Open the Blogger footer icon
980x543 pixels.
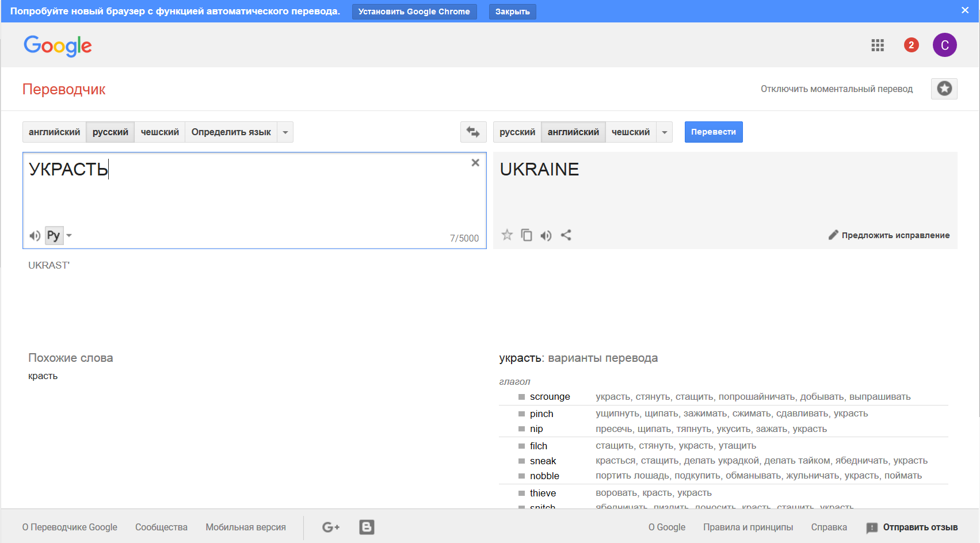(x=367, y=527)
